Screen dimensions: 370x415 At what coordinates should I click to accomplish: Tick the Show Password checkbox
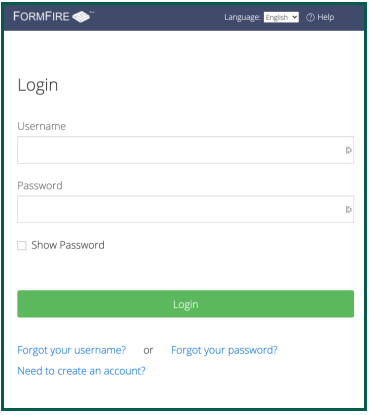(x=22, y=246)
